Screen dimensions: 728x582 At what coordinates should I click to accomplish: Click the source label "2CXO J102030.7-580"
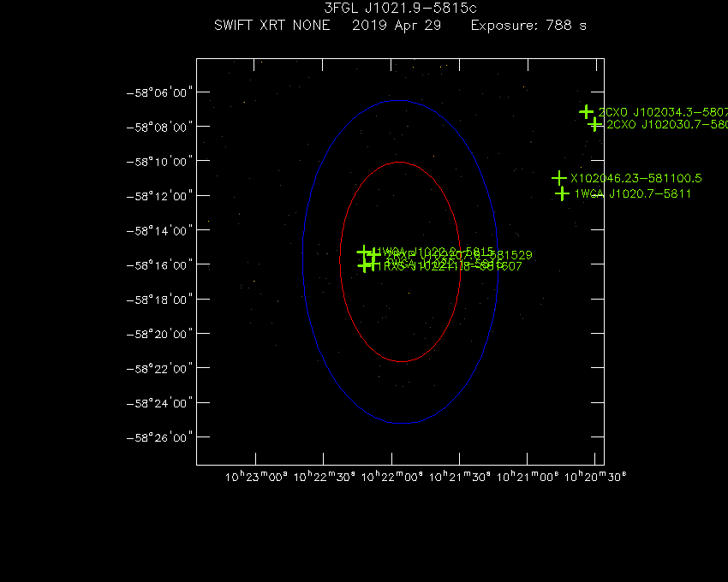click(x=667, y=124)
